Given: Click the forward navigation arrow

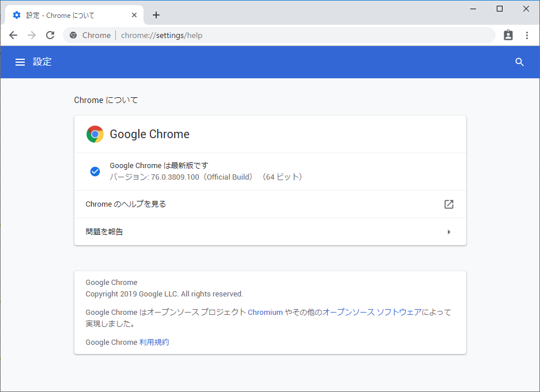Looking at the screenshot, I should pos(31,35).
